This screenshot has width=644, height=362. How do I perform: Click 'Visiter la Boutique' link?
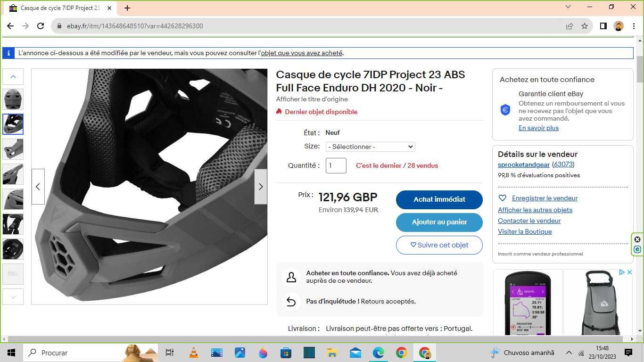(525, 231)
